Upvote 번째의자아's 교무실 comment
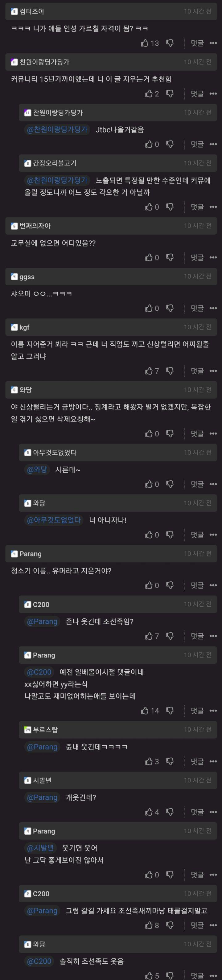The image size is (222, 980). 149,257
